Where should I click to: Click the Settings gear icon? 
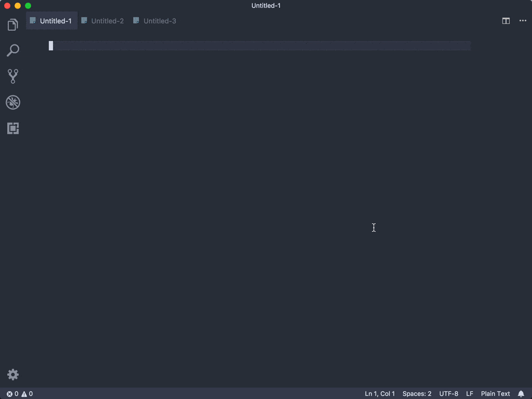(x=12, y=374)
